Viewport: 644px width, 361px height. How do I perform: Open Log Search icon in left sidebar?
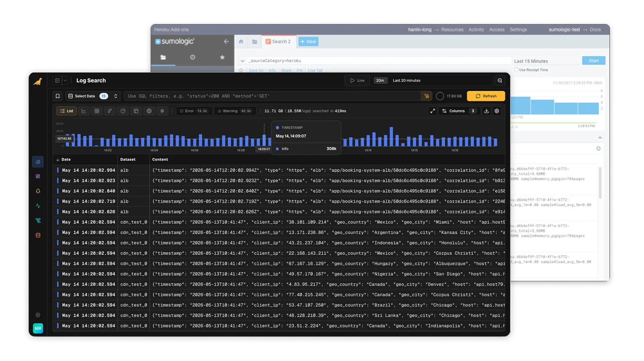(38, 162)
